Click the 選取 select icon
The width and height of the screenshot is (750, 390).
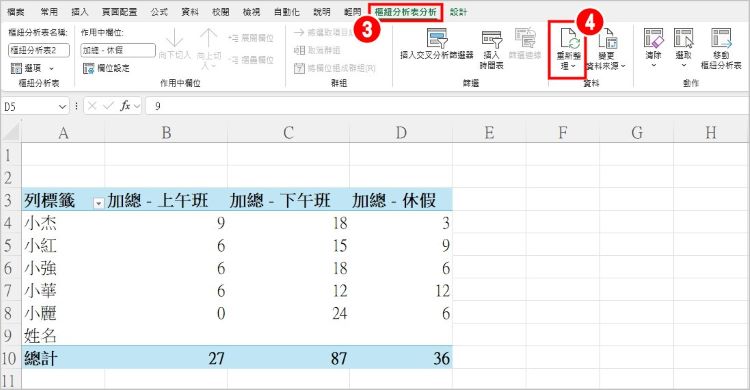pyautogui.click(x=684, y=38)
